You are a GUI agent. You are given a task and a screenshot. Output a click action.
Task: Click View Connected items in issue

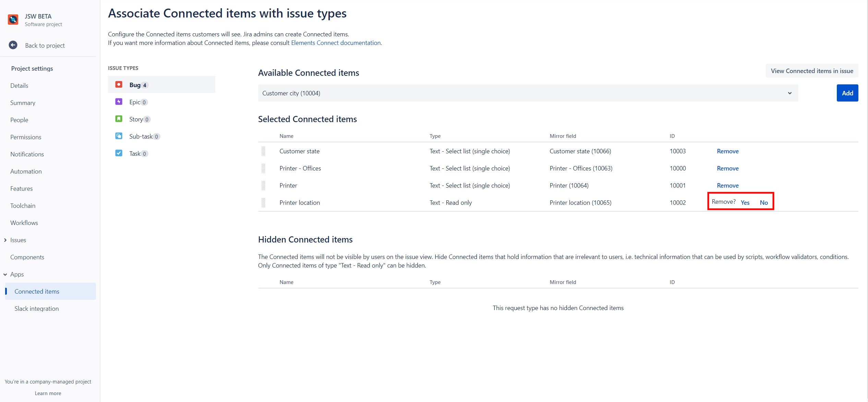812,71
